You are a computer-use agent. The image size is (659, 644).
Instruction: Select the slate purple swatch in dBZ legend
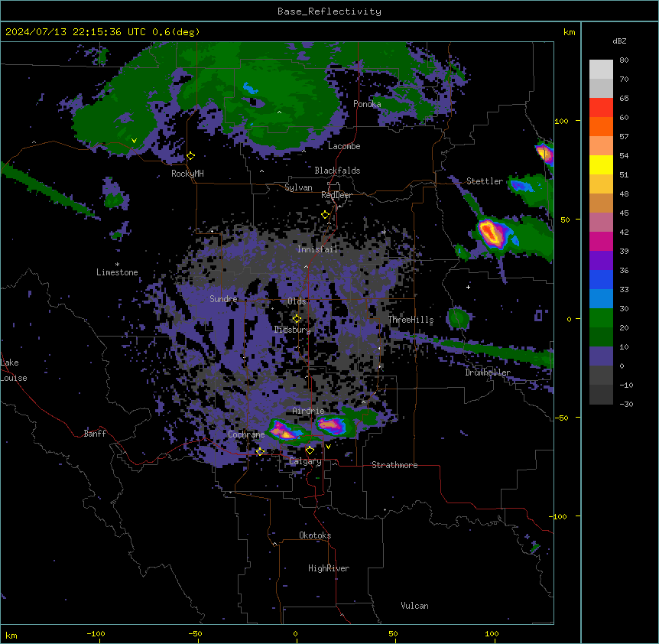click(601, 356)
